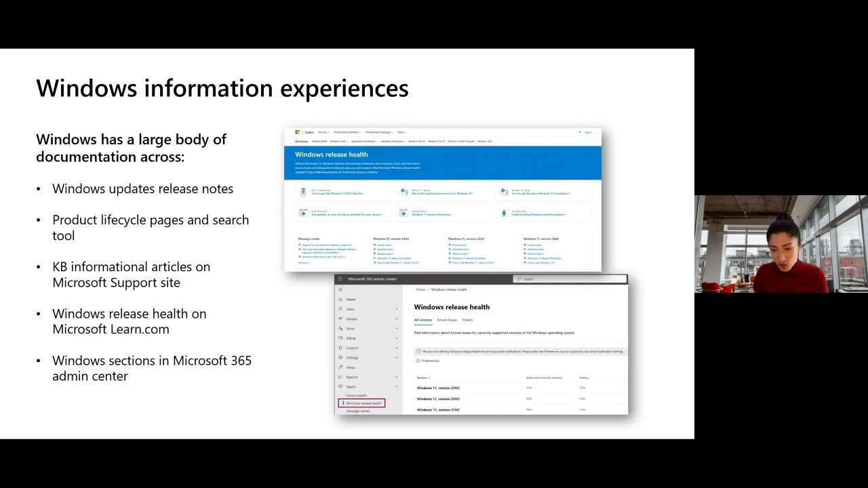The height and width of the screenshot is (488, 868).
Task: Click the Health heart icon in sidebar
Action: [x=340, y=387]
